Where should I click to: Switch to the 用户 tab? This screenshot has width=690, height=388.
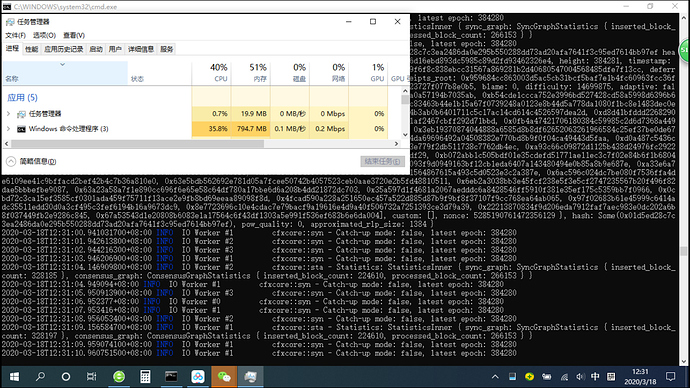(115, 49)
